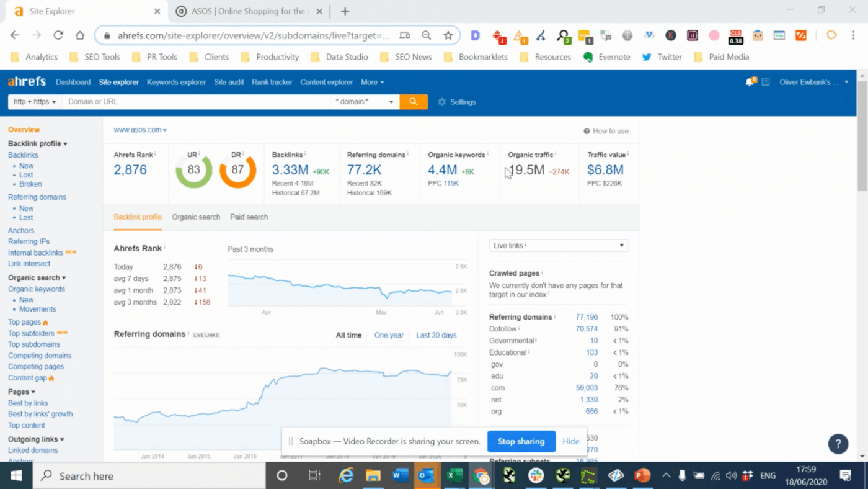Reload the page with browser refresh icon
The width and height of the screenshot is (868, 489).
coord(58,35)
